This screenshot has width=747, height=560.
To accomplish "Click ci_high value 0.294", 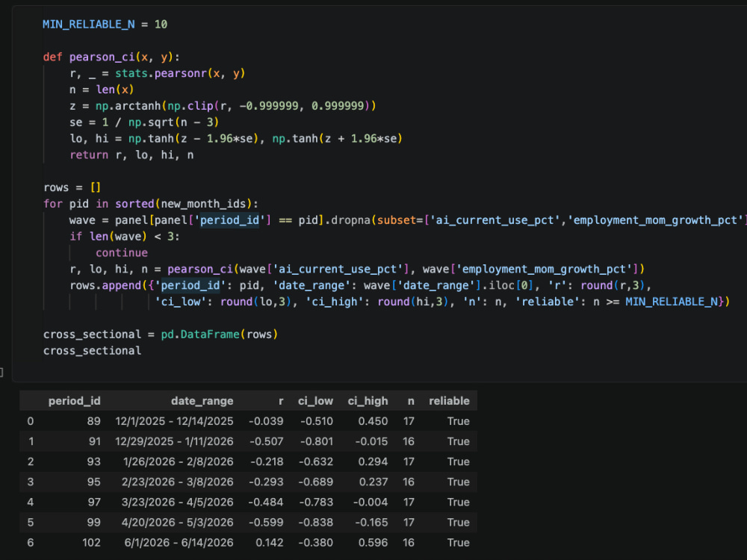I will pos(373,461).
